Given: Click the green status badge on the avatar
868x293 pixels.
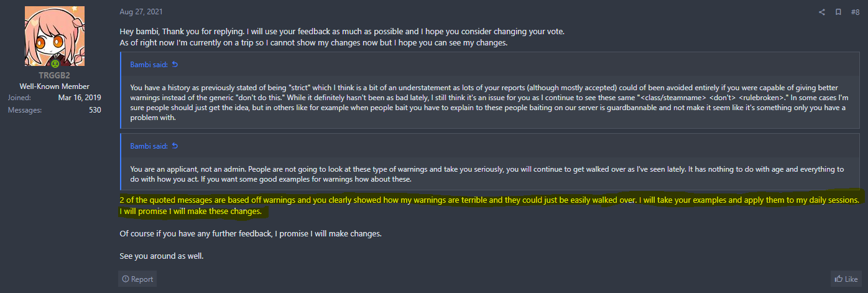Looking at the screenshot, I should point(55,63).
